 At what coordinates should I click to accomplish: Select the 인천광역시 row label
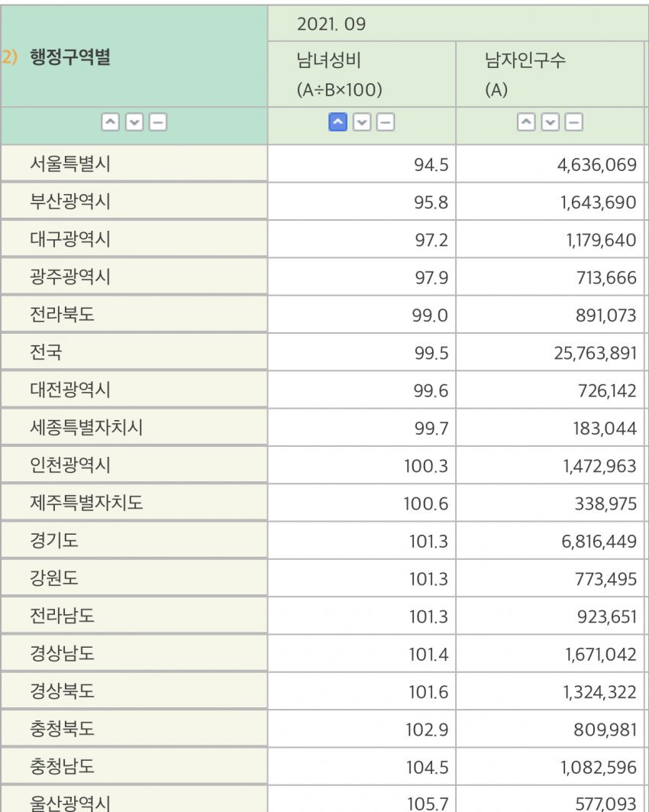(x=70, y=465)
